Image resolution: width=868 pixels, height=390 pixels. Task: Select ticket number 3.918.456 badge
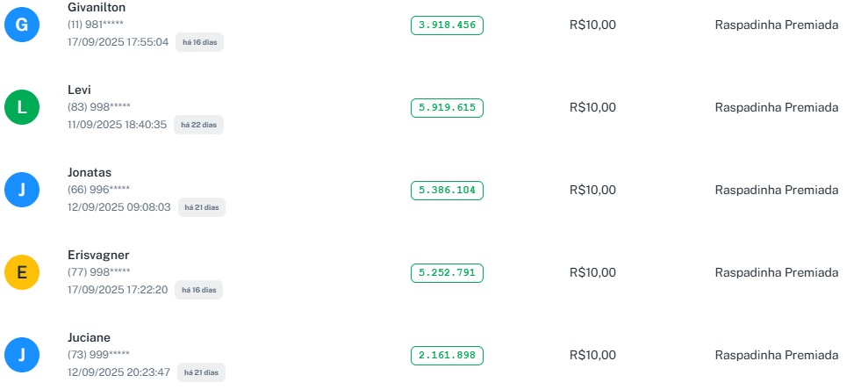pos(447,25)
